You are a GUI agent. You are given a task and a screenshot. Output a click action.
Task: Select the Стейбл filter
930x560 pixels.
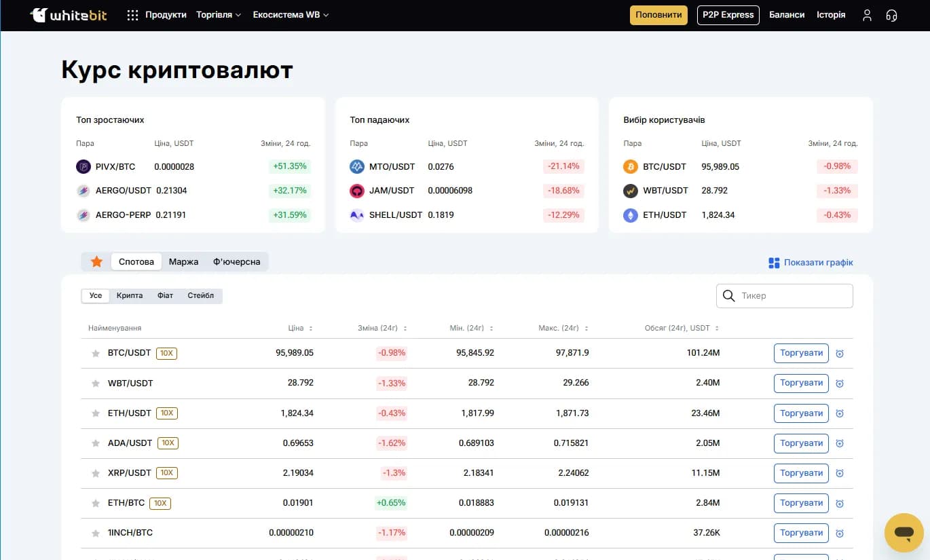pyautogui.click(x=201, y=295)
